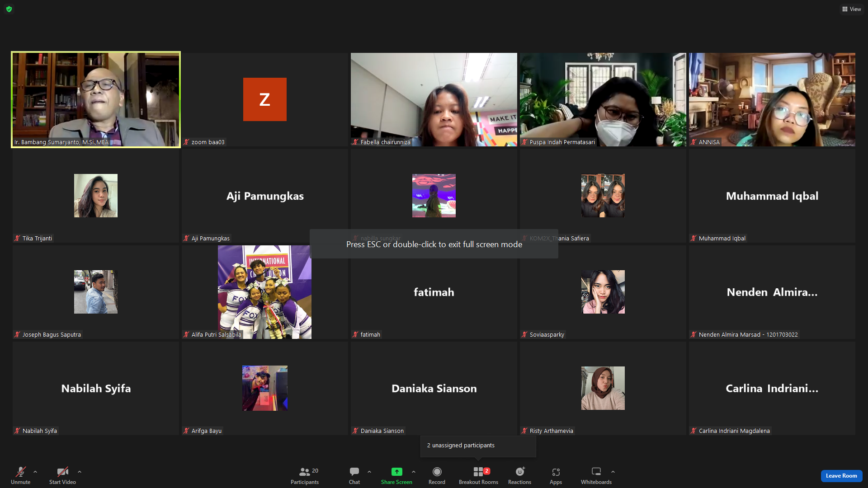Click Risty Arthamevia's profile picture

point(603,388)
